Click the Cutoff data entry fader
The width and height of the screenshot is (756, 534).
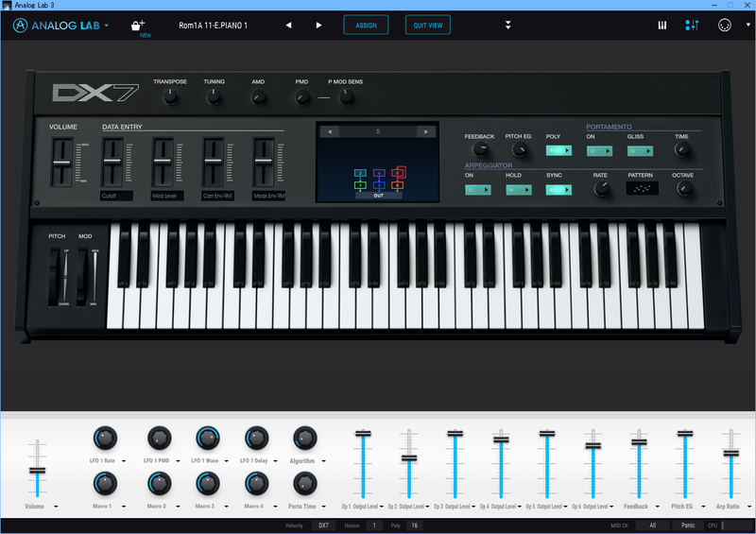point(112,162)
